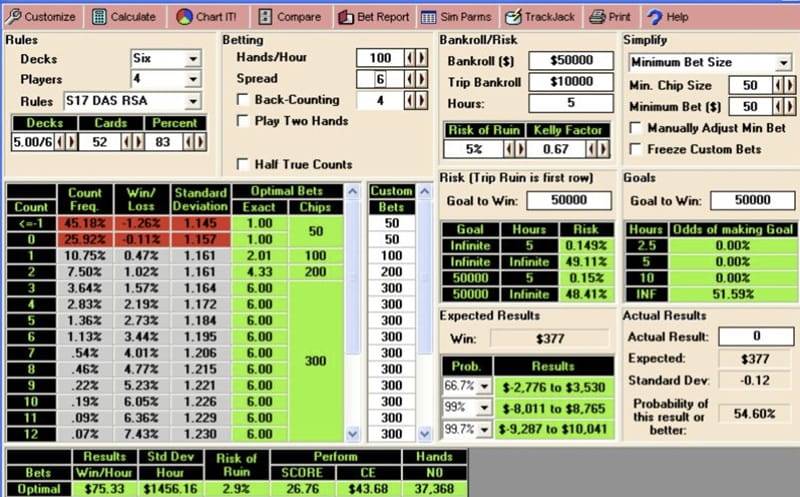Click the Hands/Hour stepper arrows
This screenshot has height=497, width=800.
tap(414, 58)
